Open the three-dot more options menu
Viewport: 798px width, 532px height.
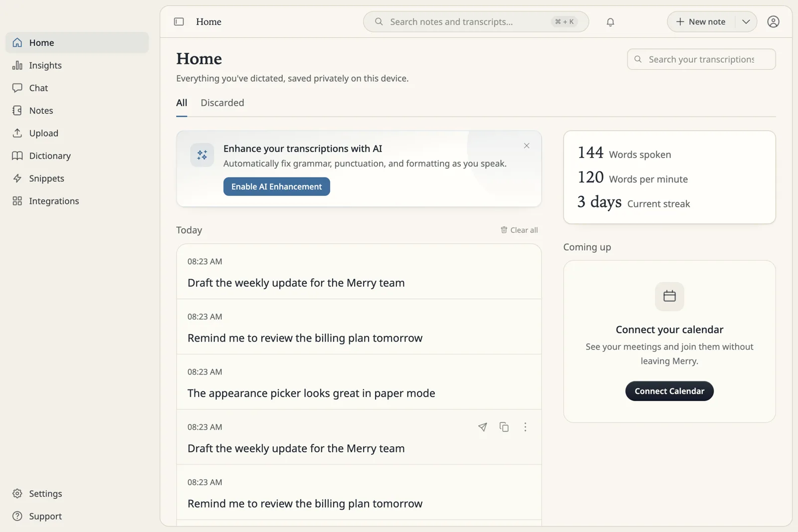tap(525, 427)
